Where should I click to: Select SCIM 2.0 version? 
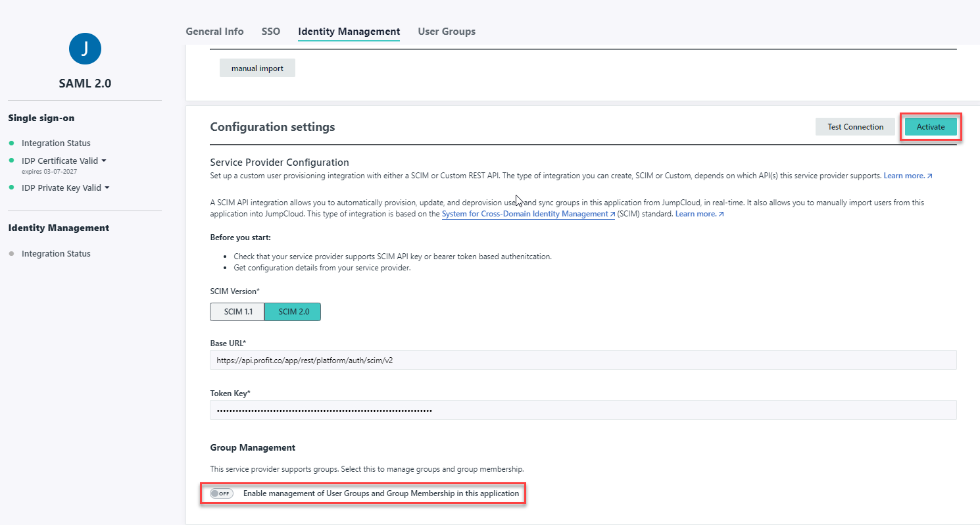pyautogui.click(x=293, y=312)
